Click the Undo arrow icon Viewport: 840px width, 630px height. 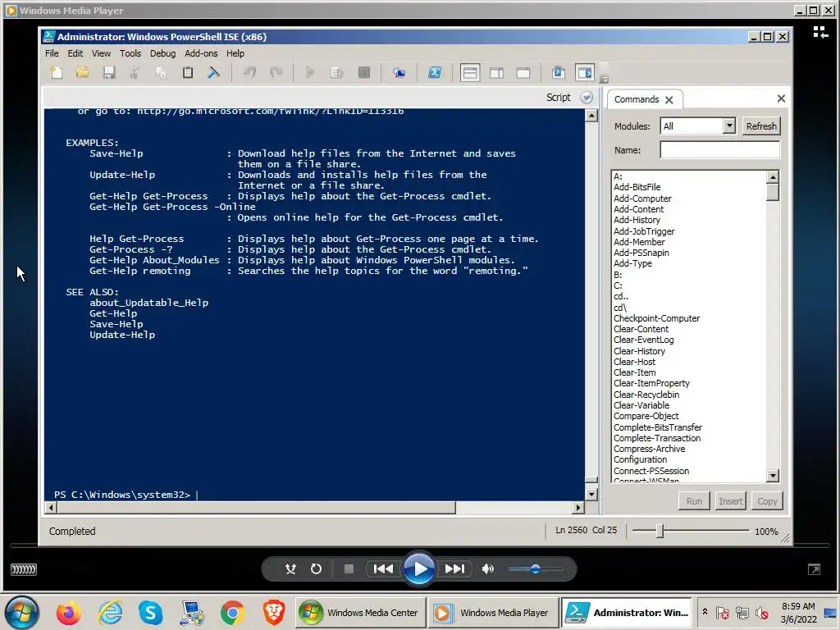[x=249, y=73]
